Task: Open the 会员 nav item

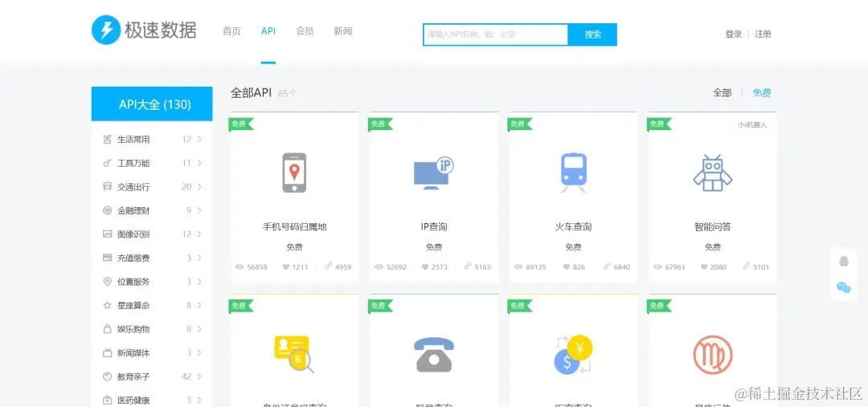Action: click(305, 31)
